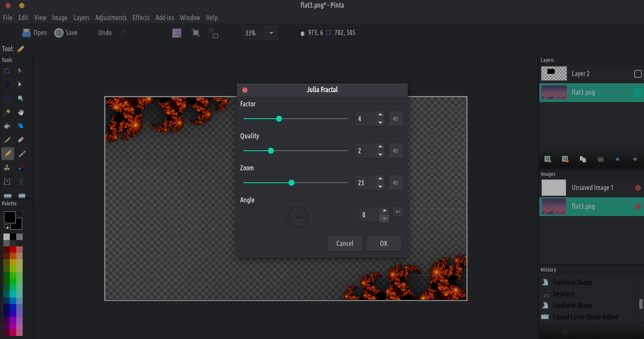
Task: Open the Effects menu
Action: [141, 18]
